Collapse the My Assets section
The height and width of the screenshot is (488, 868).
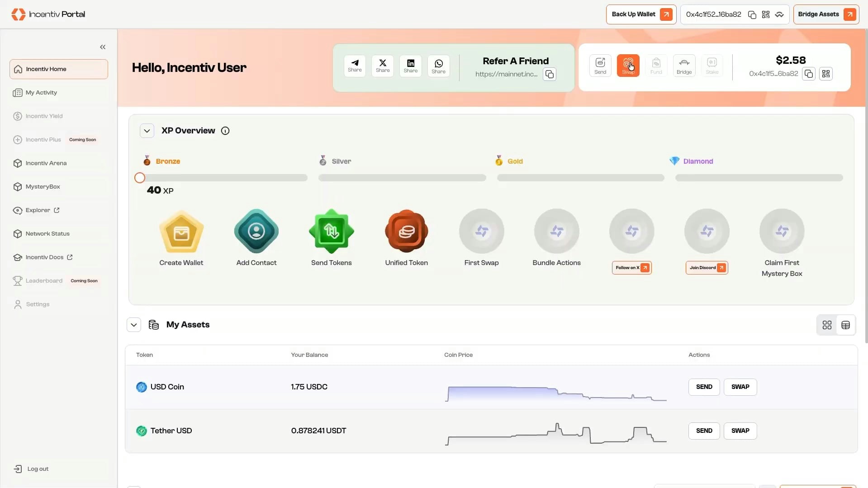134,325
